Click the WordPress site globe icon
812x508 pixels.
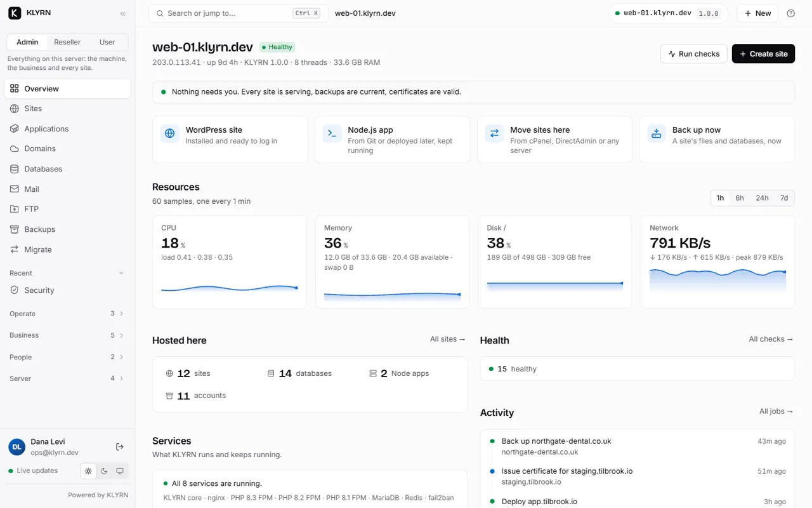(x=170, y=133)
